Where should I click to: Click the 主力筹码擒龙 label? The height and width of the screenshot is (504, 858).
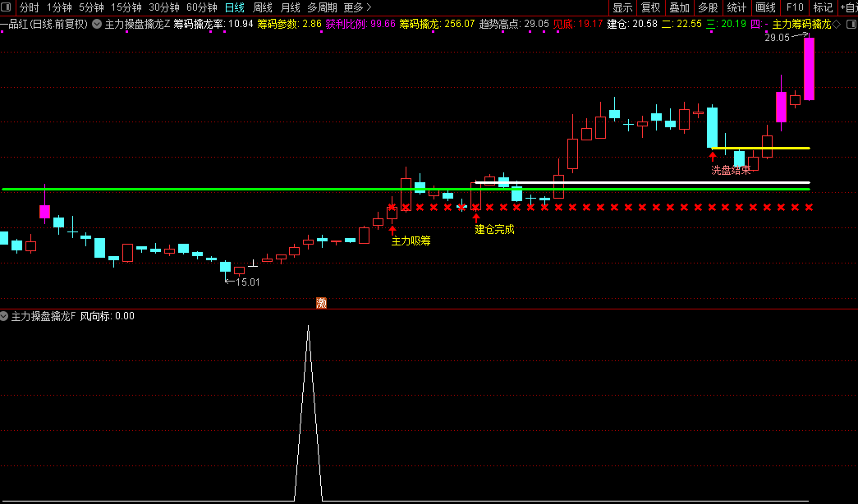[x=801, y=24]
